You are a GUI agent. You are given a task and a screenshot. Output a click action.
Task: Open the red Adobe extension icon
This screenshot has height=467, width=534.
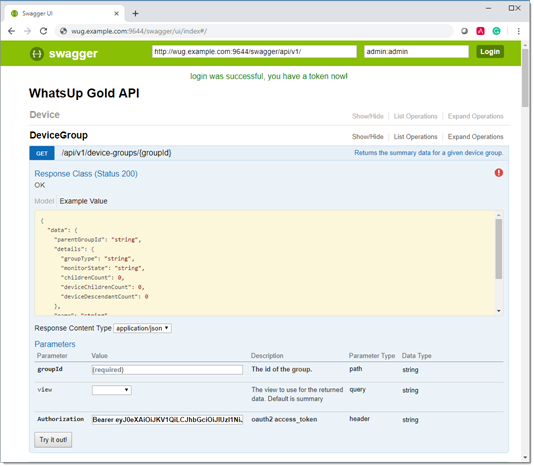(x=481, y=31)
